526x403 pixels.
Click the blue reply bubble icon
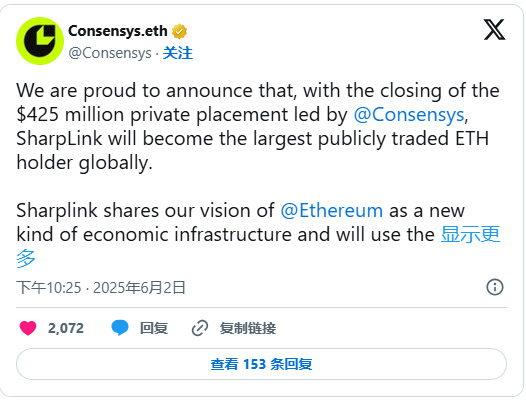pos(120,328)
